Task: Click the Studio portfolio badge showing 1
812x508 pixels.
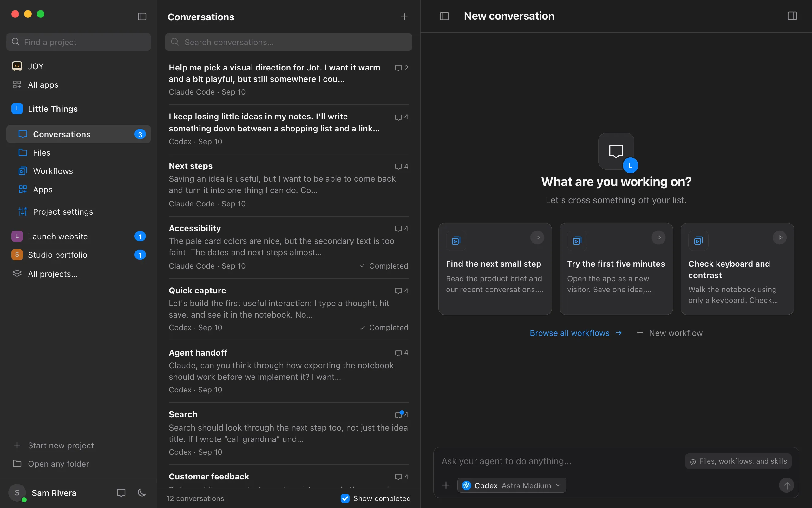Action: (x=140, y=255)
